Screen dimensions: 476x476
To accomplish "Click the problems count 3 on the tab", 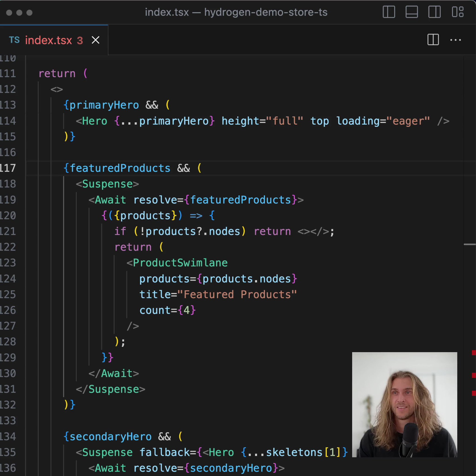I will tap(79, 40).
